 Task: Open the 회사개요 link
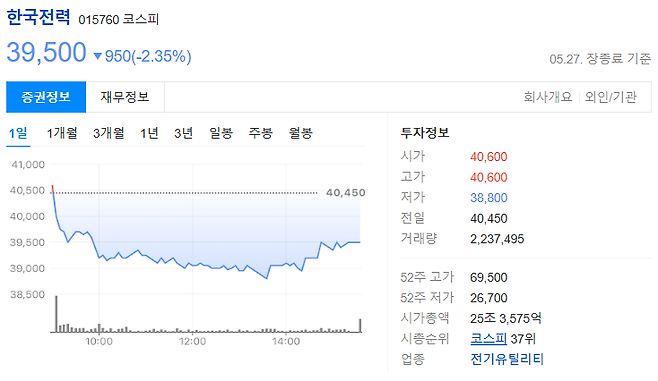548,97
